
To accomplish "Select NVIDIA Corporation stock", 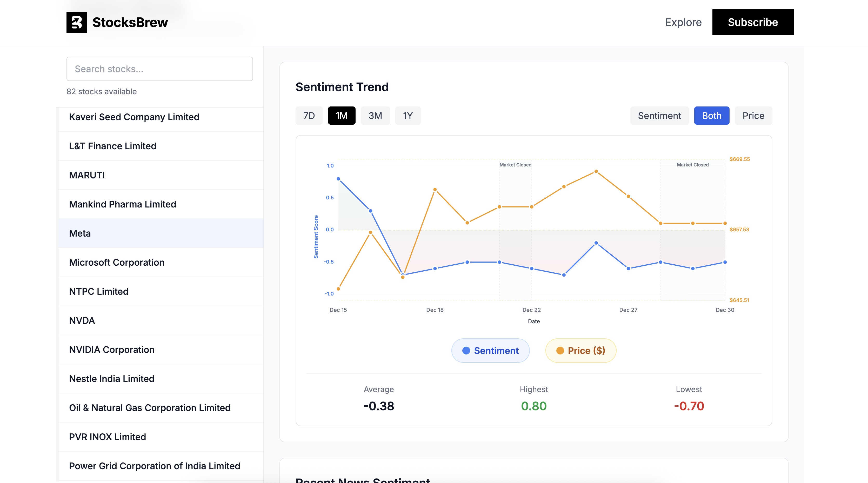I will 111,350.
